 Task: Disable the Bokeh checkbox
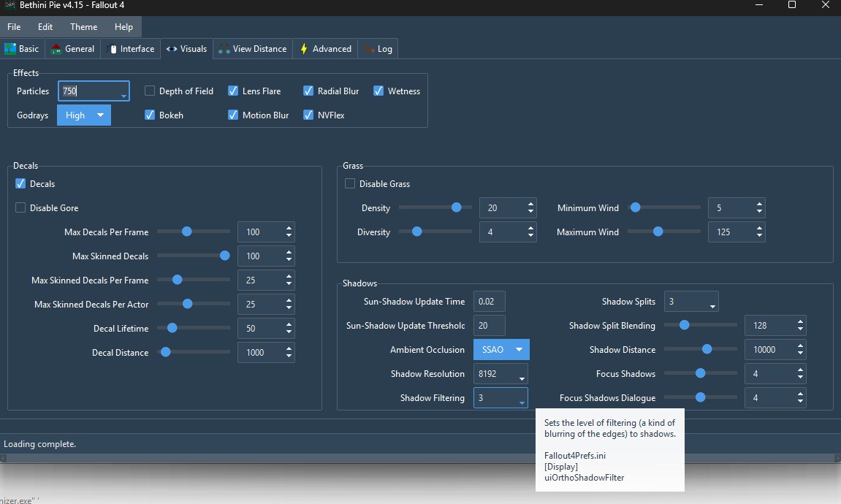[x=150, y=115]
